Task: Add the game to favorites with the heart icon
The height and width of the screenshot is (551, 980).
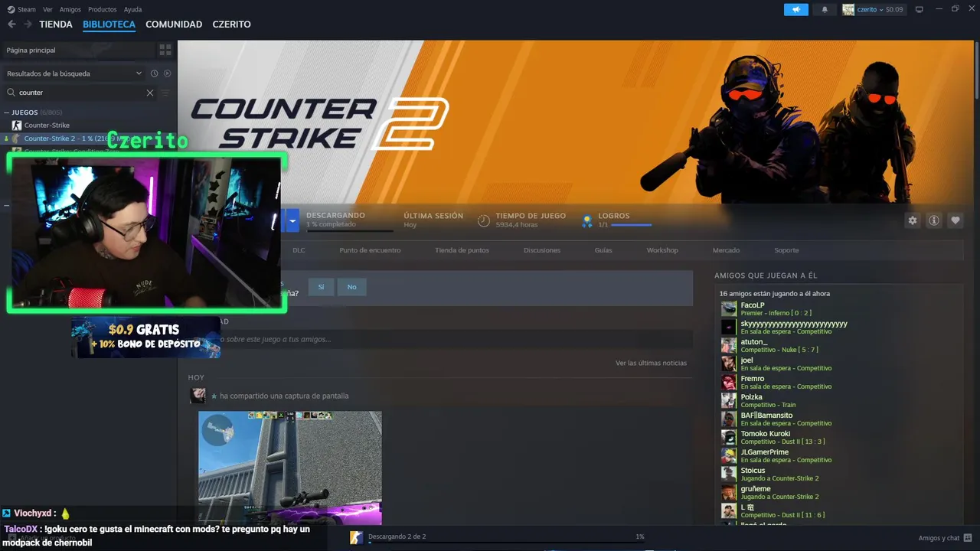Action: [955, 220]
